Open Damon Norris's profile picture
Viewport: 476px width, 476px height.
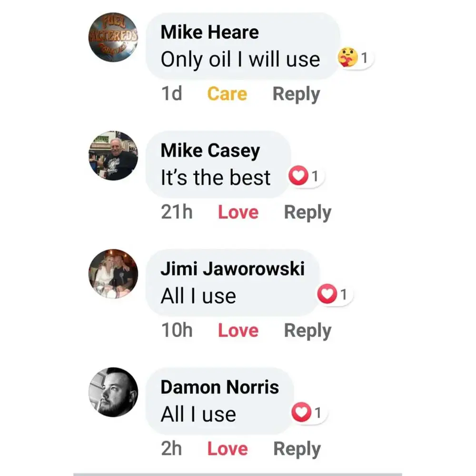click(x=113, y=392)
